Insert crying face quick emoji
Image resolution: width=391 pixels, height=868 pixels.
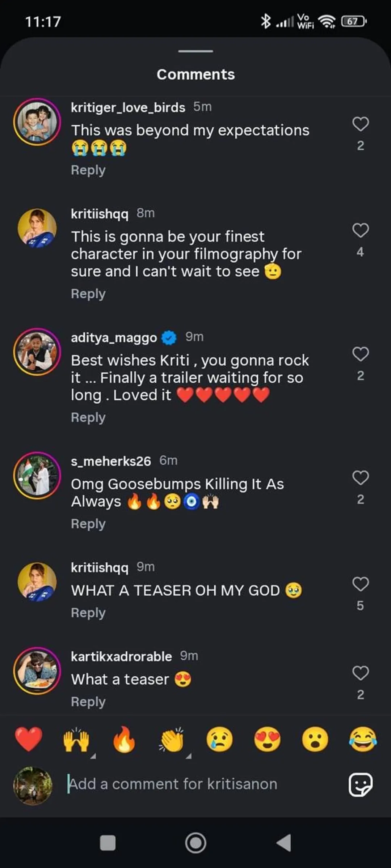click(x=219, y=740)
